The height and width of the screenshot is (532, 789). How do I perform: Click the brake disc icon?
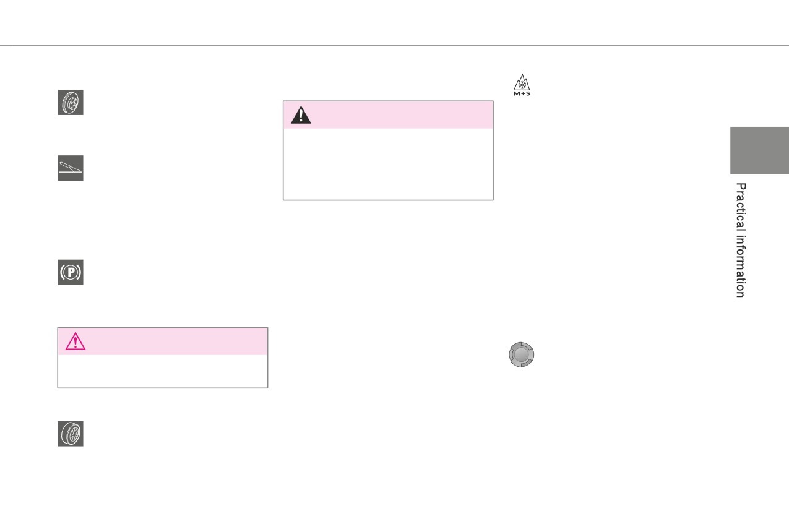[x=71, y=103]
